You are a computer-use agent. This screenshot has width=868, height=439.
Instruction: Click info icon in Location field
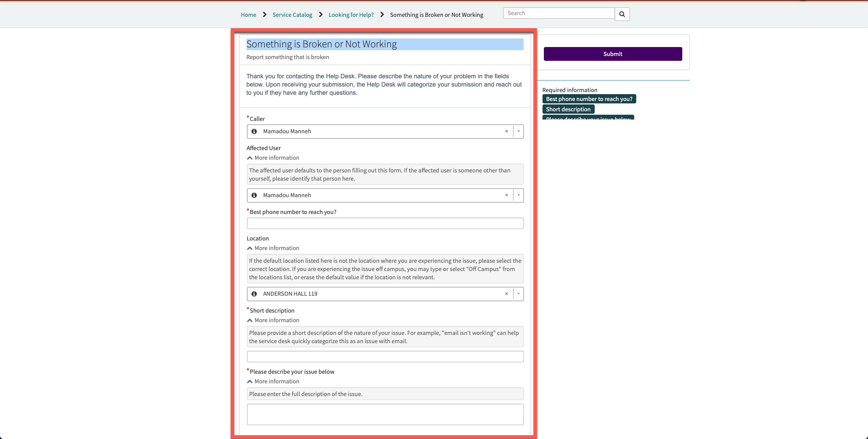pos(254,294)
